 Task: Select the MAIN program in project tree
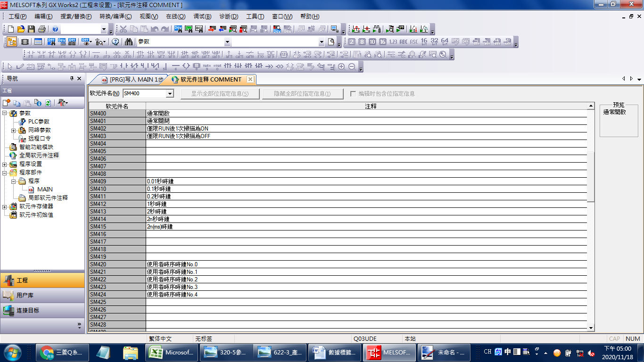click(x=45, y=189)
